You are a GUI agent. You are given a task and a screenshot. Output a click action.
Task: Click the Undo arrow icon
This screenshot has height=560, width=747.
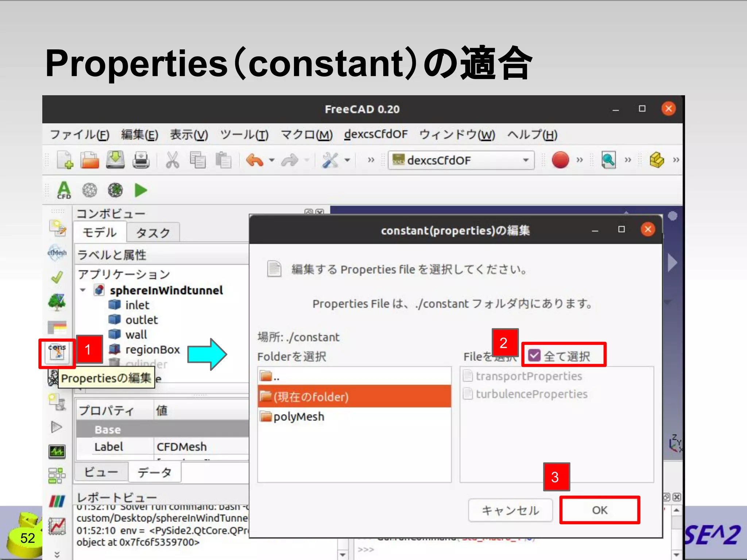coord(255,160)
